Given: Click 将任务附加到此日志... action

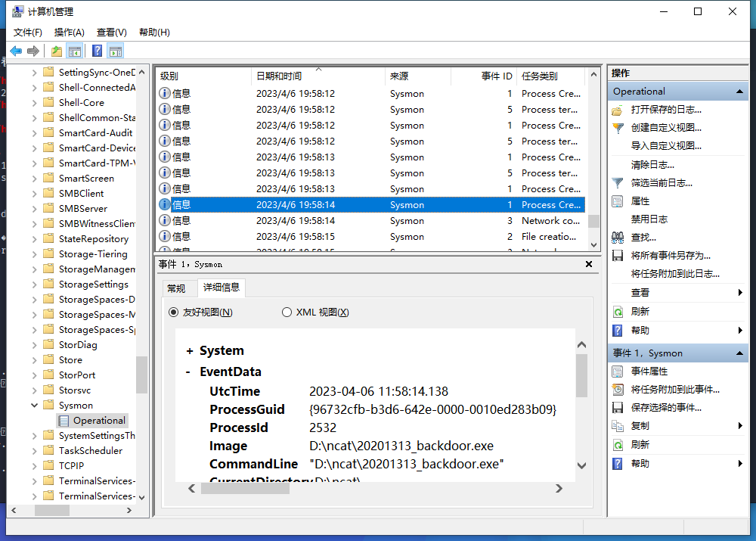Looking at the screenshot, I should [675, 274].
